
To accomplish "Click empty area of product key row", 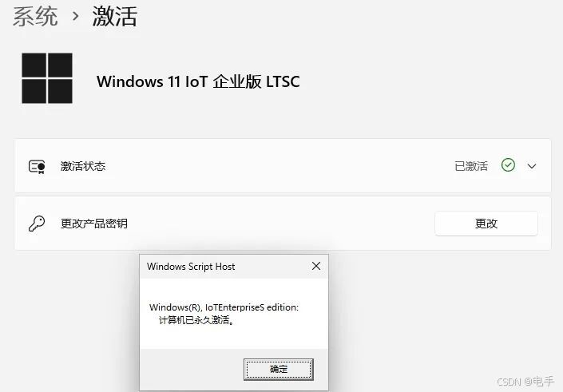I will pyautogui.click(x=280, y=224).
